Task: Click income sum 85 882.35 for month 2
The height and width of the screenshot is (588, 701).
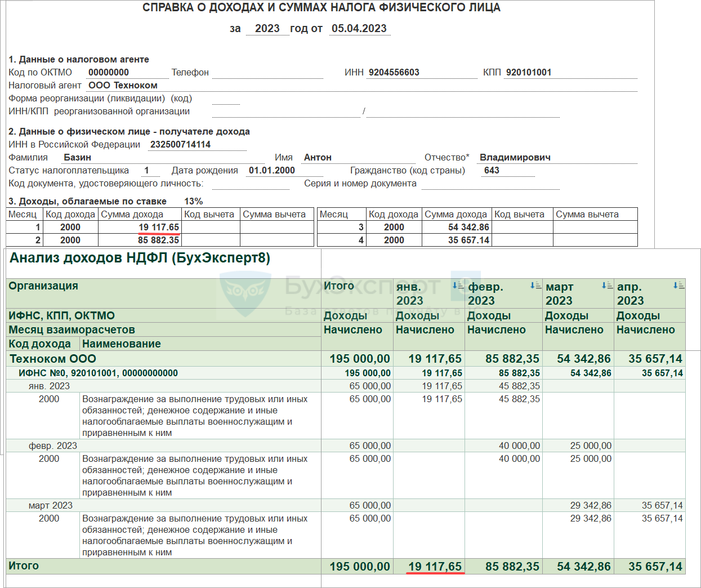Action: [x=159, y=240]
